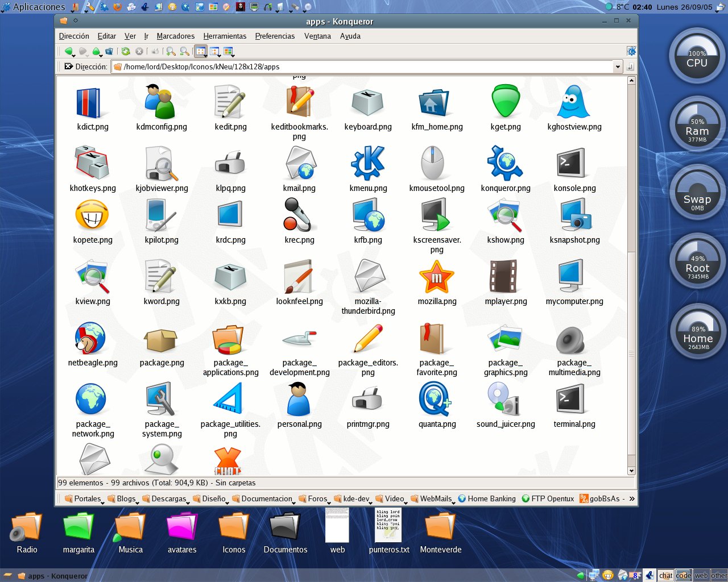Show more bookmarks with the chevron
The image size is (728, 582).
tap(631, 498)
